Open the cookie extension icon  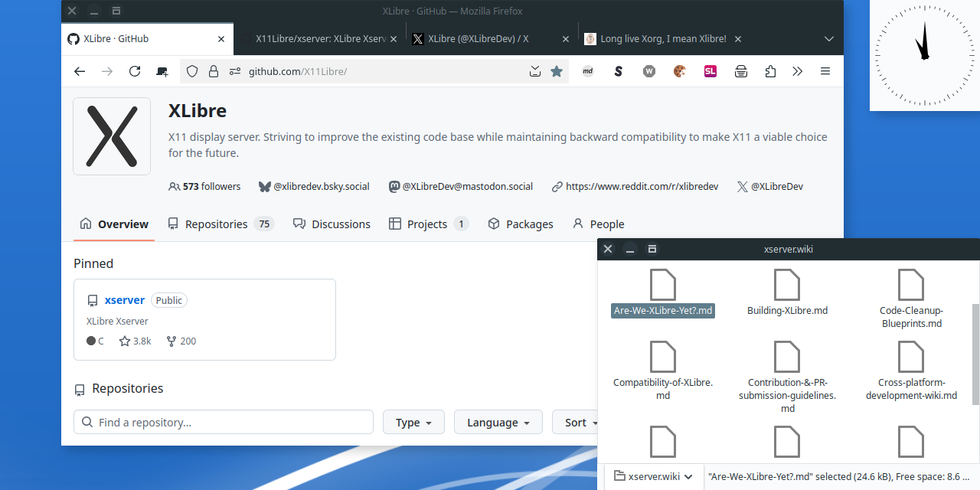679,71
